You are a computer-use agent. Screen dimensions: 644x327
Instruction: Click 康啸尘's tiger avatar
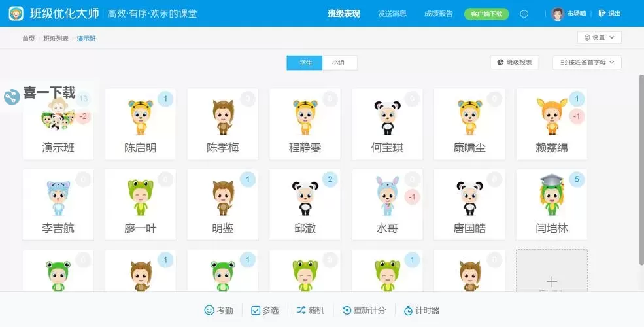coord(469,117)
